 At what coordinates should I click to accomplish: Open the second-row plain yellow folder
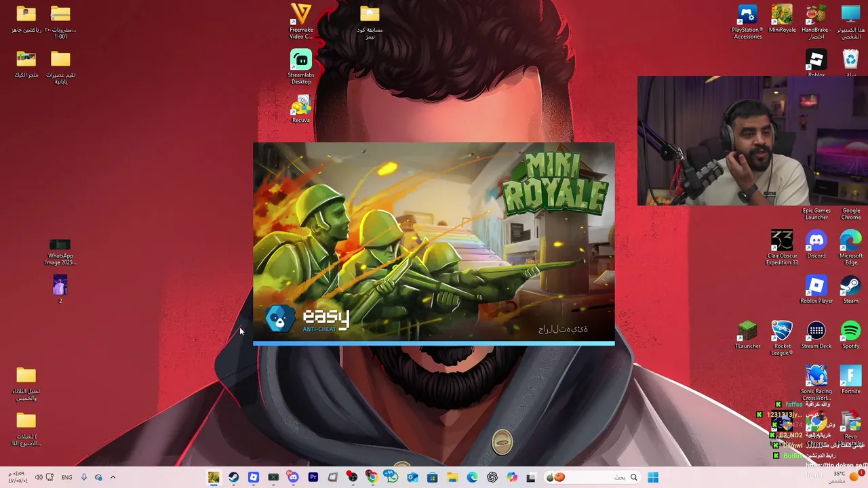pyautogui.click(x=60, y=66)
